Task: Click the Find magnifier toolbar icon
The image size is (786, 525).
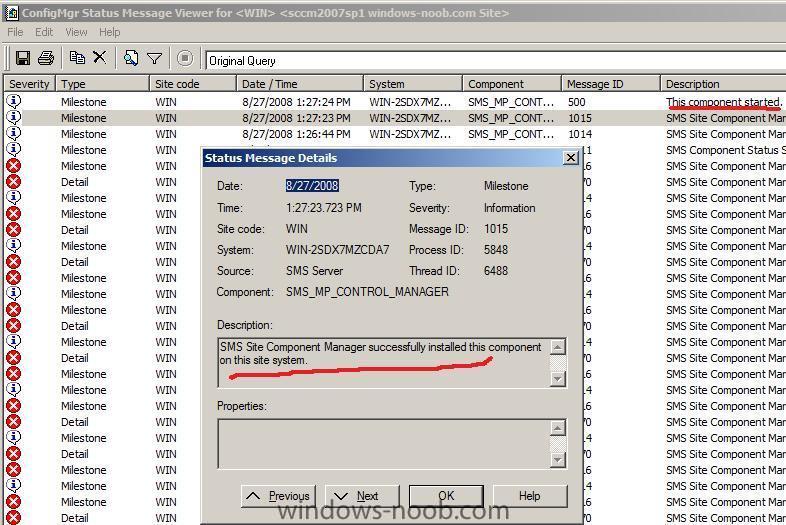Action: tap(131, 58)
